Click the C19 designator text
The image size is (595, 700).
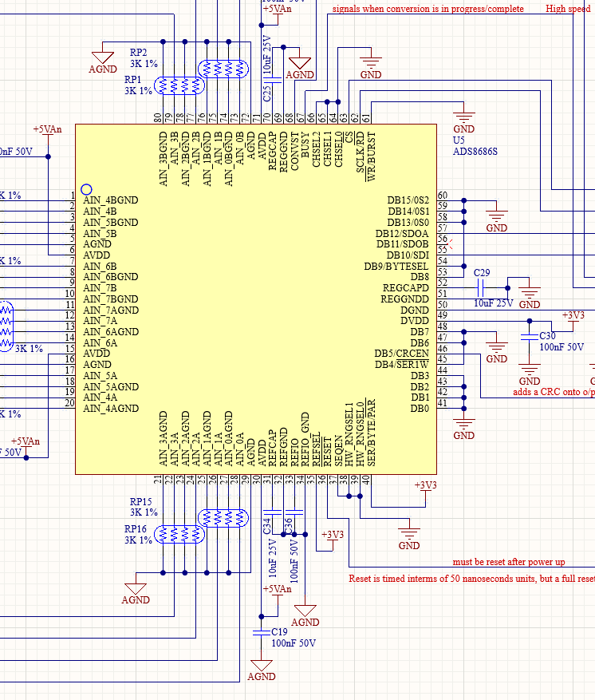point(280,631)
